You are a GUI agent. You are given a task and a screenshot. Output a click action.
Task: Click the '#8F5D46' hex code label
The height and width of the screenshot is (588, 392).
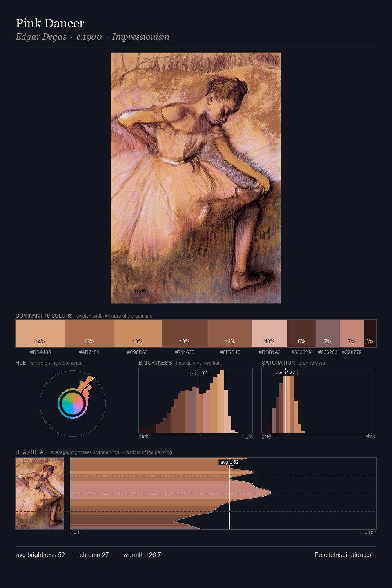(x=230, y=352)
